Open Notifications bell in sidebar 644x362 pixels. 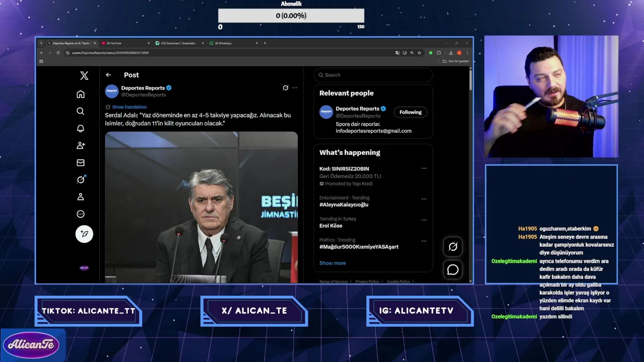click(x=80, y=128)
